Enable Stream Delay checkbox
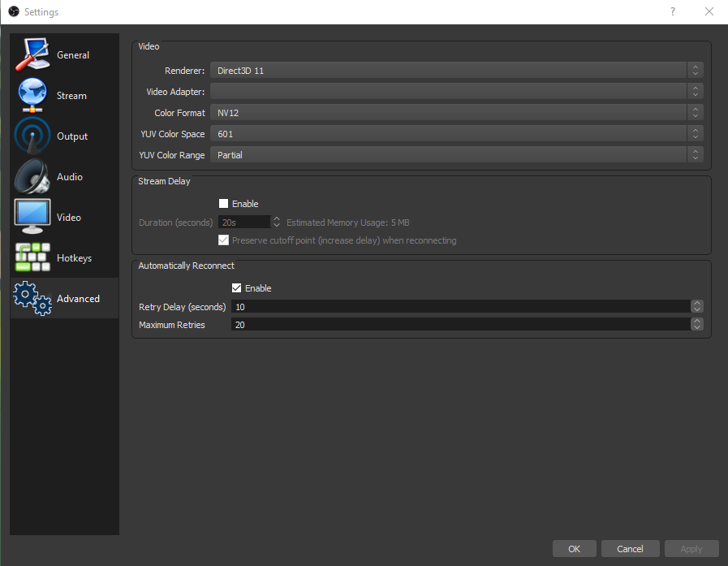Viewport: 728px width, 566px height. [223, 204]
